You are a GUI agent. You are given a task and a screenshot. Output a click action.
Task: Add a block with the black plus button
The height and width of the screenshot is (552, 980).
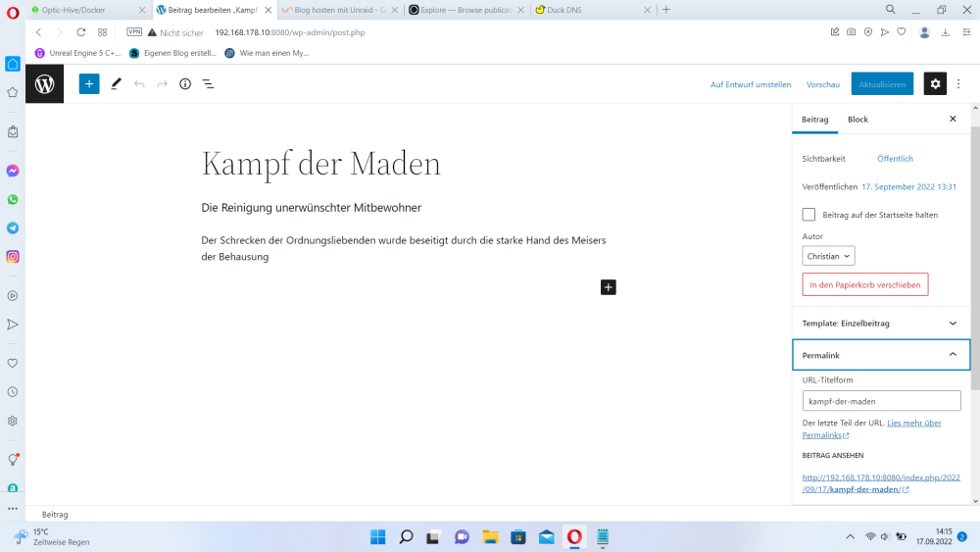click(609, 287)
